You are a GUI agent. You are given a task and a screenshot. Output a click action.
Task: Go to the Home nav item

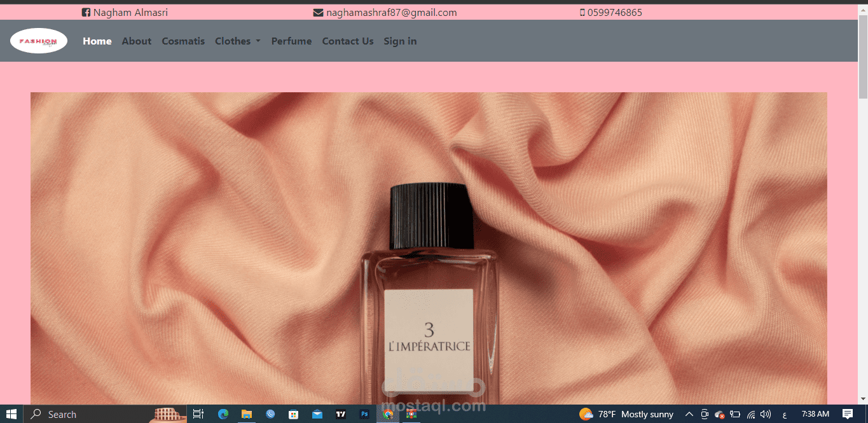[x=97, y=41]
